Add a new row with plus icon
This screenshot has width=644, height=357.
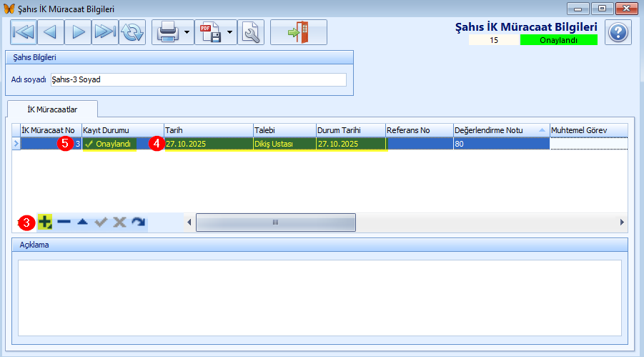coord(45,222)
